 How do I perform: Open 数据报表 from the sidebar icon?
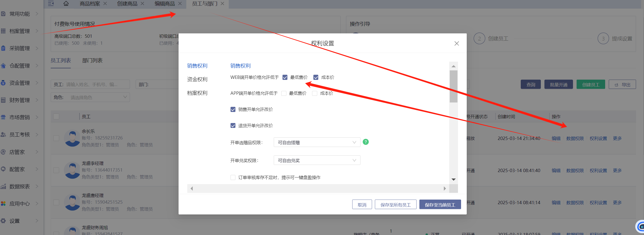point(3,186)
